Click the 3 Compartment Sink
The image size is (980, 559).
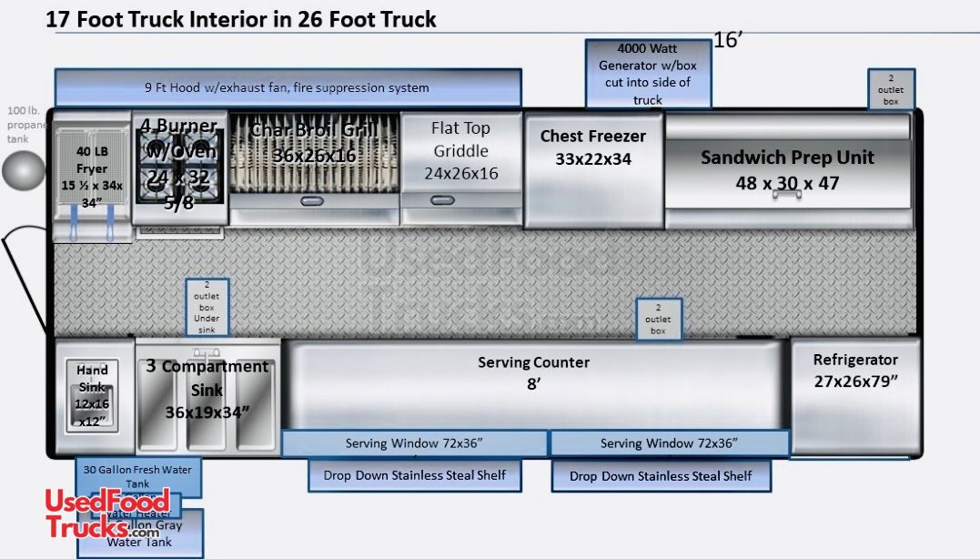tap(208, 396)
